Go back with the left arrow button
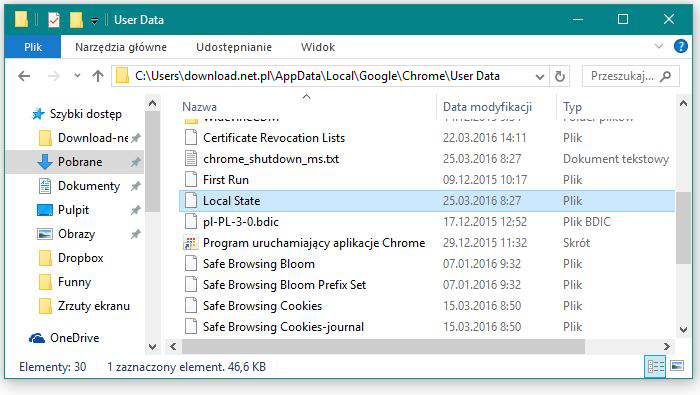The image size is (700, 395). [24, 76]
